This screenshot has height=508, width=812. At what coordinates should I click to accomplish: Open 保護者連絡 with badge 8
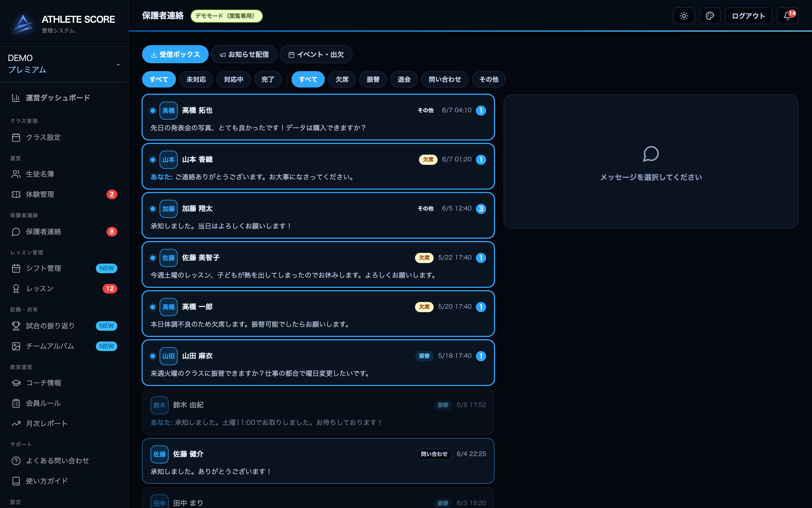pos(64,232)
